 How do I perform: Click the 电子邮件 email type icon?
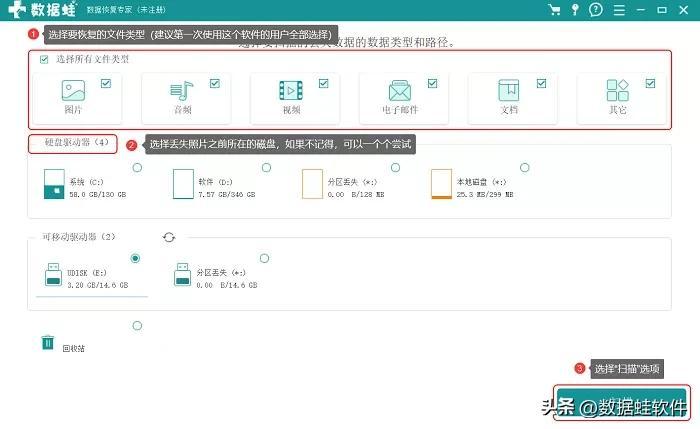(400, 91)
